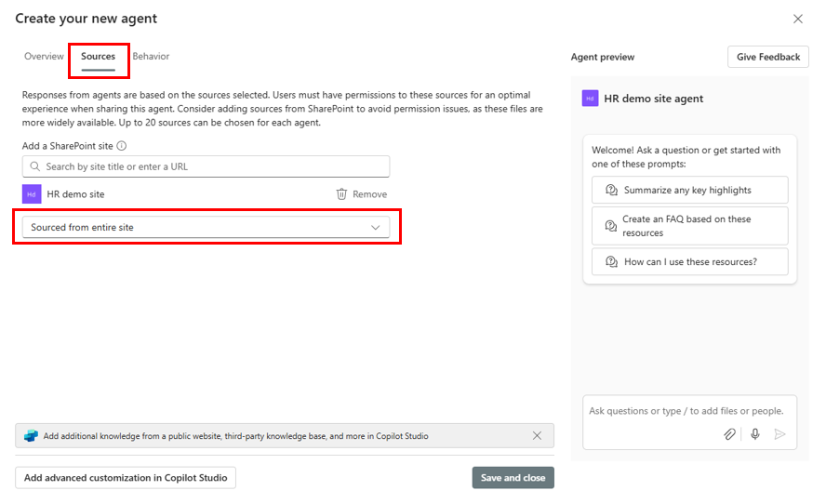Click the SharePoint site search field

[206, 166]
